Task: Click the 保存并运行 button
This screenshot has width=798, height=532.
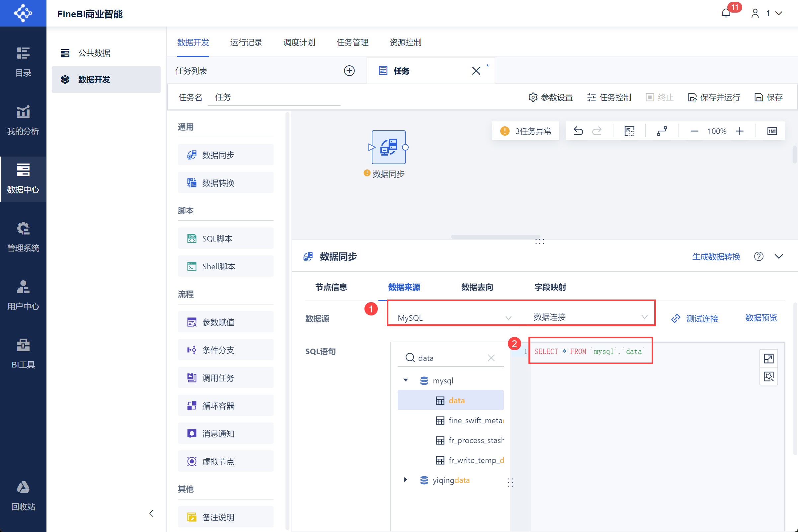Action: (714, 98)
